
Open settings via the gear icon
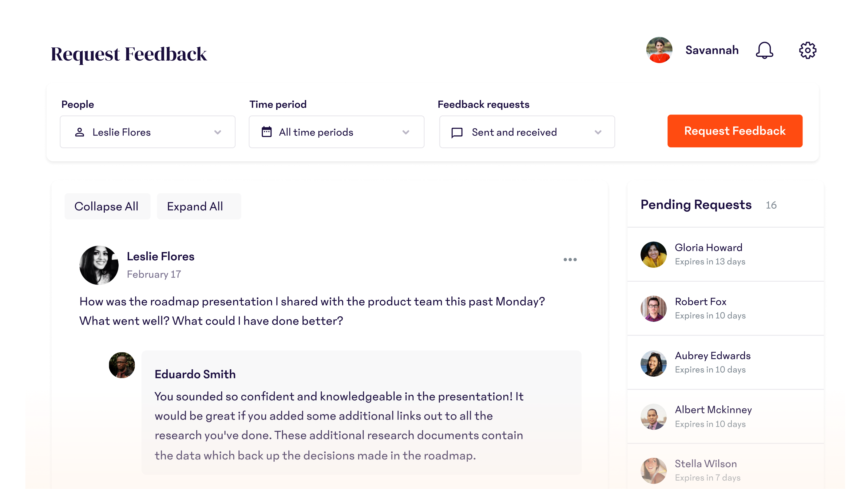808,50
